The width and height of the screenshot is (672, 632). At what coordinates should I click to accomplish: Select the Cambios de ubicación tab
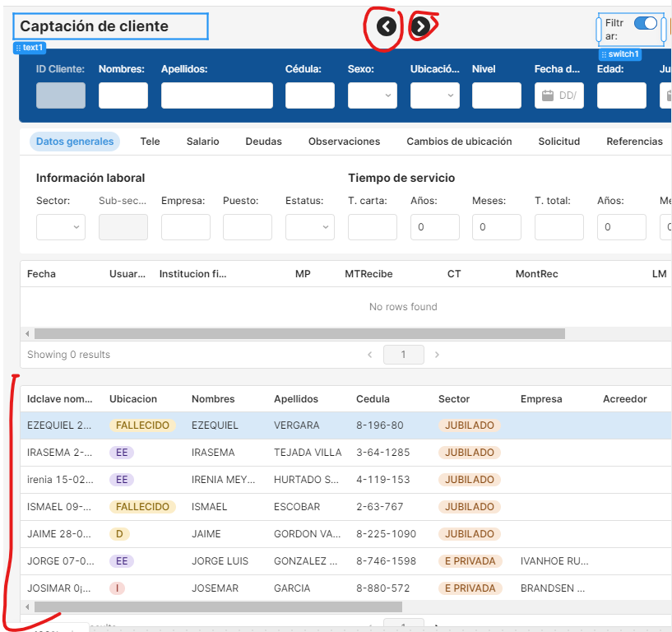tap(459, 142)
